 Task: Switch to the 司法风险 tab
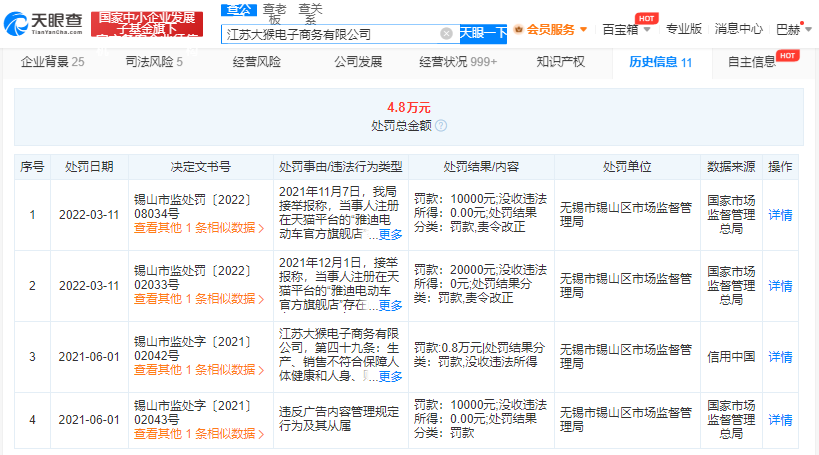[153, 62]
